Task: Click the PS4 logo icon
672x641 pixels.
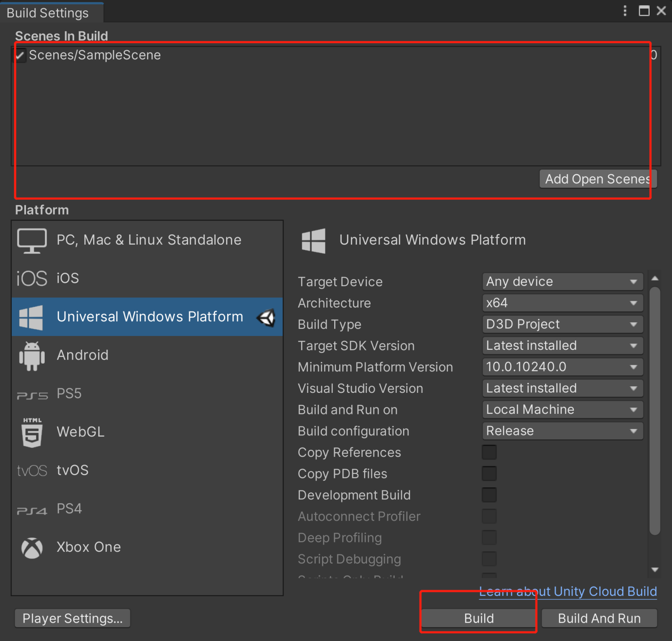Action: pos(32,511)
